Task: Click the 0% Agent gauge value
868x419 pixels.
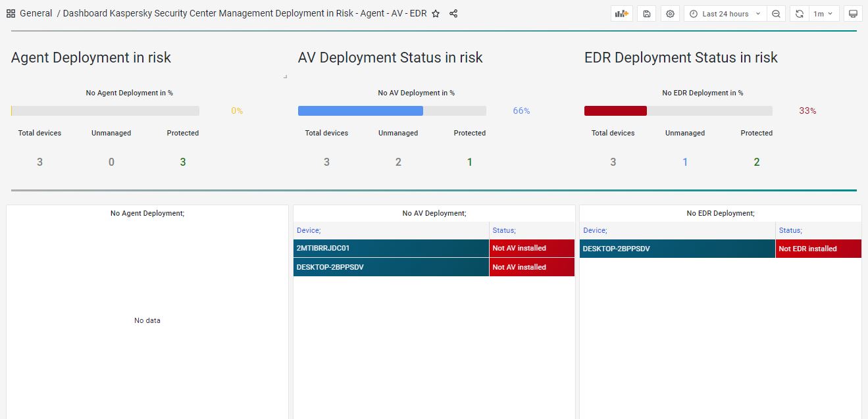Action: (237, 111)
